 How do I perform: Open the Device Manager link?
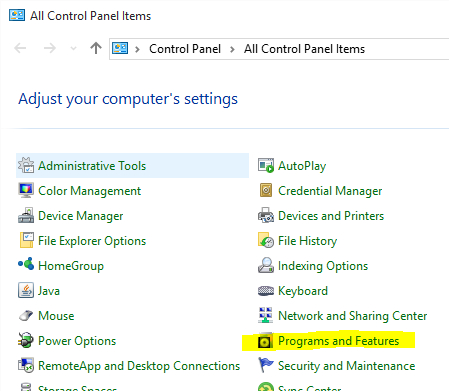[81, 216]
